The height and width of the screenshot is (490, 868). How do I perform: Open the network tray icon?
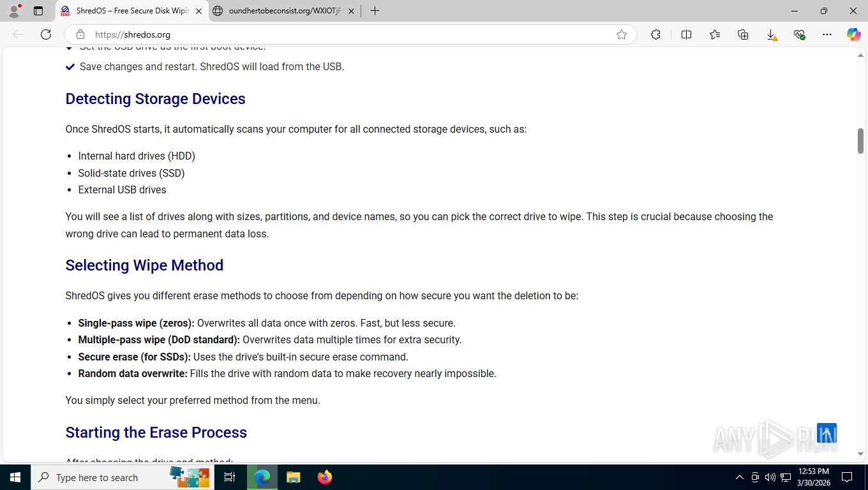(x=786, y=477)
